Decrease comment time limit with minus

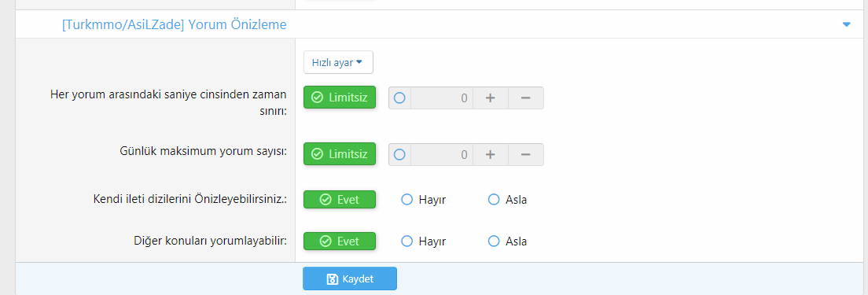(526, 98)
